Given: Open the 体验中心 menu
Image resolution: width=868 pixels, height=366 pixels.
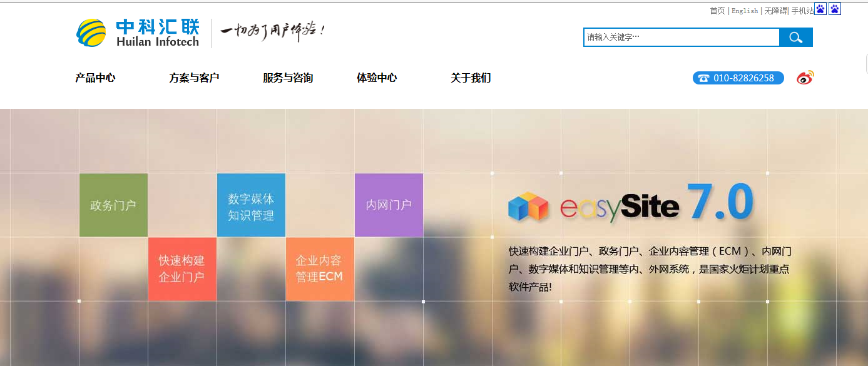Looking at the screenshot, I should coord(377,78).
